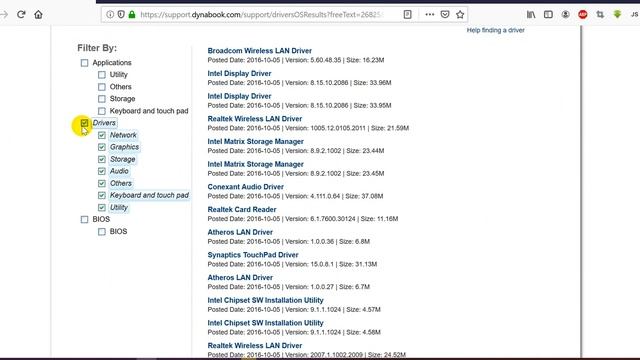Uncheck Utility under Drivers
640x360 pixels.
(102, 207)
